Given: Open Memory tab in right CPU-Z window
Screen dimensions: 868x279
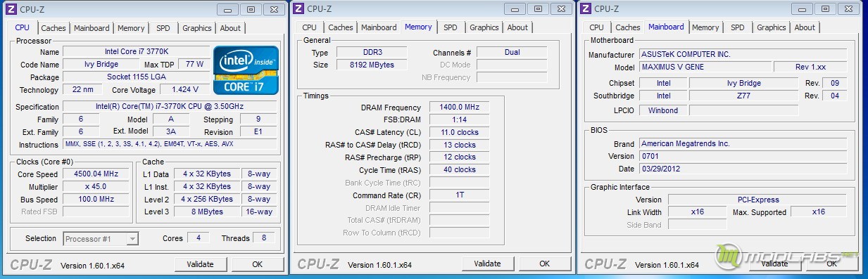Looking at the screenshot, I should (705, 27).
